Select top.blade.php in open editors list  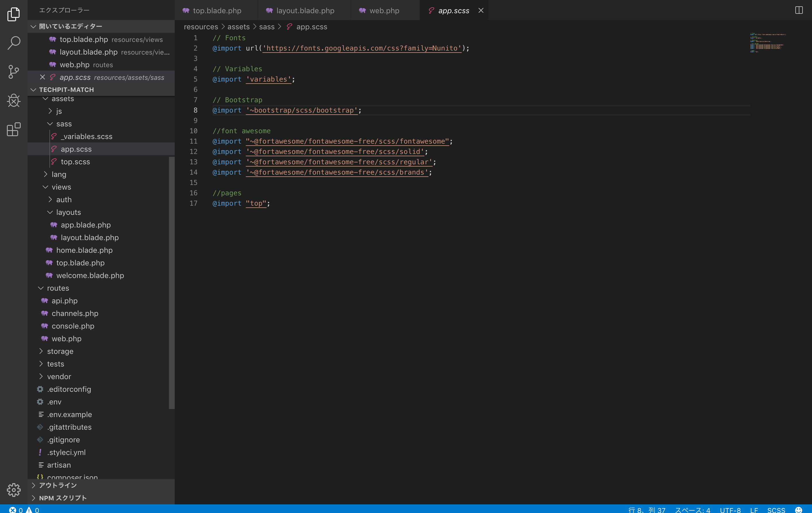click(101, 39)
